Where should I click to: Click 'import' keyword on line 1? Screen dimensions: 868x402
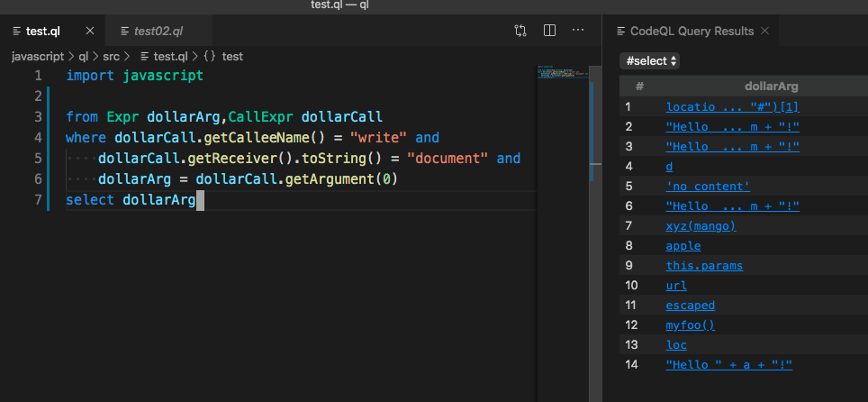click(x=90, y=76)
